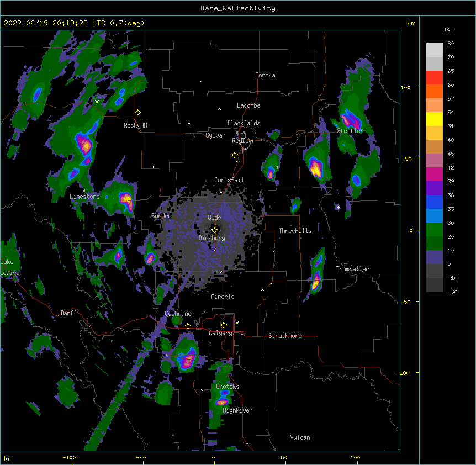The height and width of the screenshot is (465, 476).
Task: Click the Base_Reflectivity title
Action: [x=238, y=8]
